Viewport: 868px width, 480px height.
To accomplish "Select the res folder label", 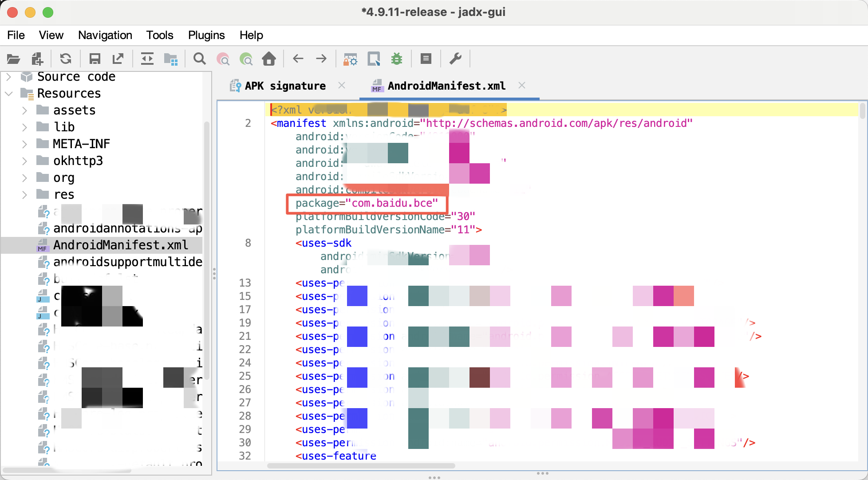I will 64,195.
